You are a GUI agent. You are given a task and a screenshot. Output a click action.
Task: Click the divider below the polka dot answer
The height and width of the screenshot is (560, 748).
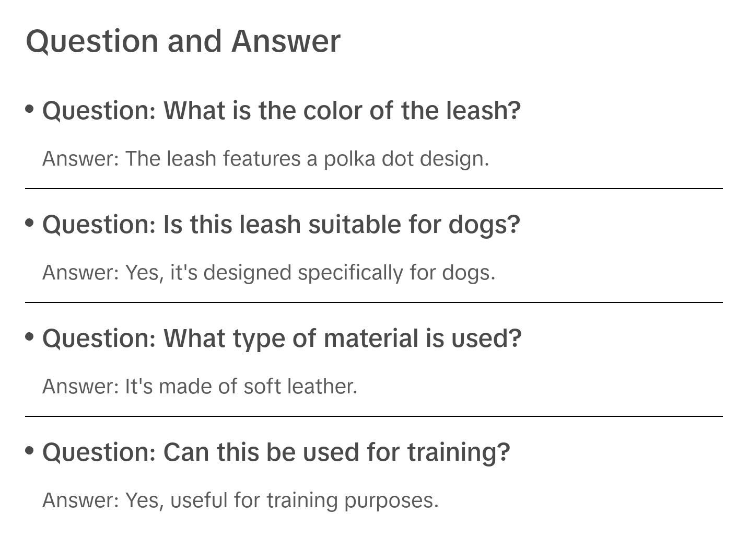[x=374, y=189]
